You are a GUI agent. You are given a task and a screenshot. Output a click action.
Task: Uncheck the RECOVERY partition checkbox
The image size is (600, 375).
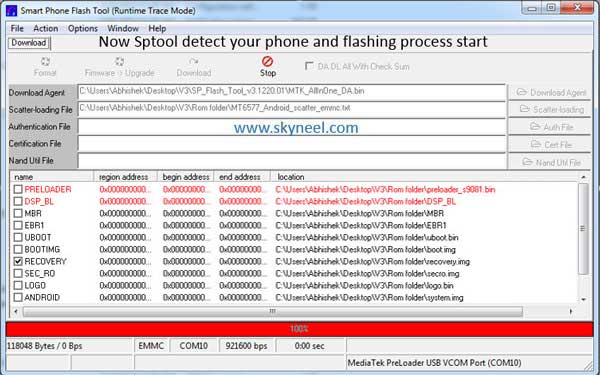18,261
